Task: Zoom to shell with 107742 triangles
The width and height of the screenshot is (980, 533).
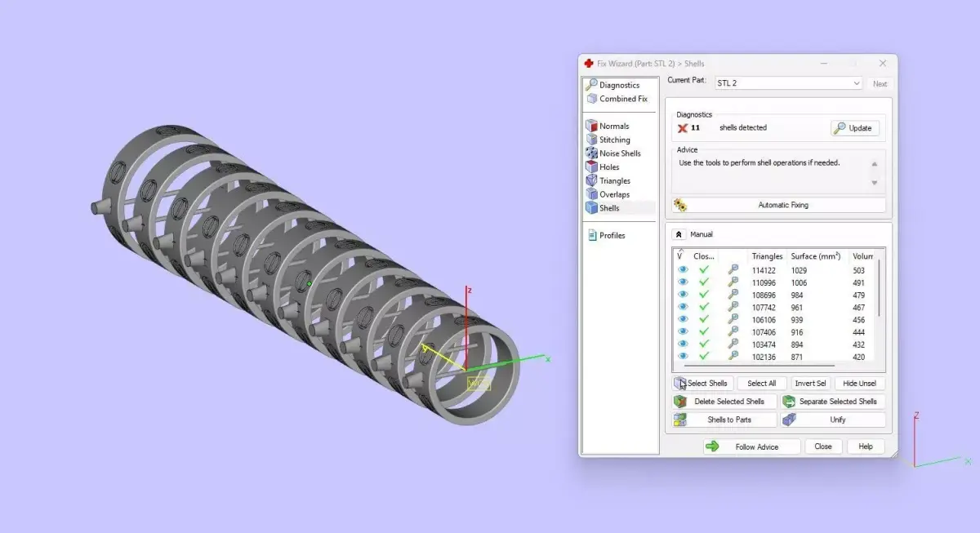Action: [x=733, y=307]
